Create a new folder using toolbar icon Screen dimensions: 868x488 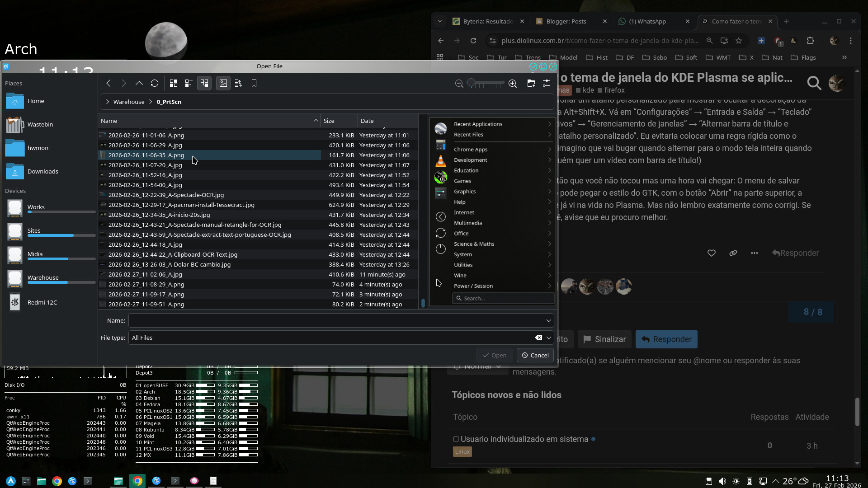(531, 83)
